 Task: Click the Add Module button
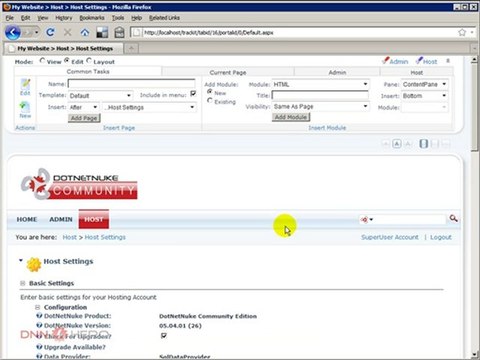291,117
